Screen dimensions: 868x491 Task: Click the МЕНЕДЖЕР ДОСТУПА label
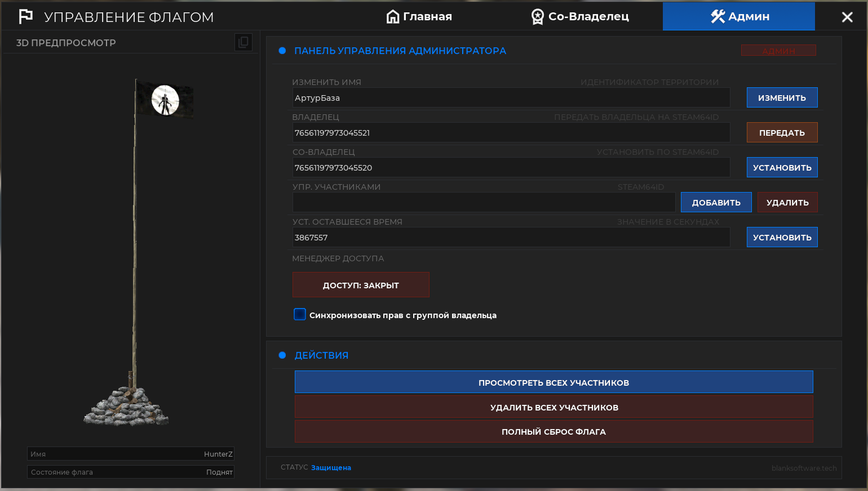338,258
